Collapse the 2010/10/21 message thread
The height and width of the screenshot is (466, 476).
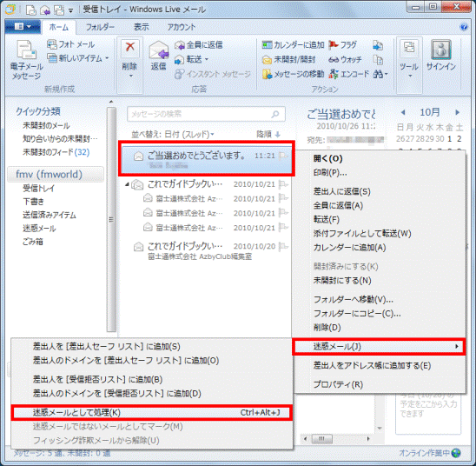pyautogui.click(x=127, y=184)
